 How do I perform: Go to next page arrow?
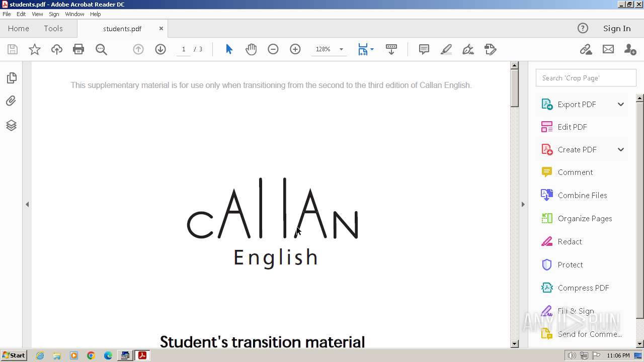click(160, 49)
